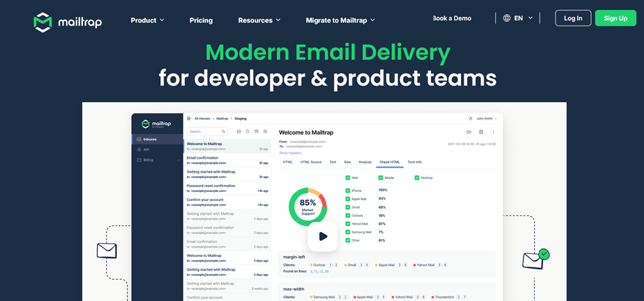Click the Sign Up button
The width and height of the screenshot is (644, 301).
(x=615, y=18)
